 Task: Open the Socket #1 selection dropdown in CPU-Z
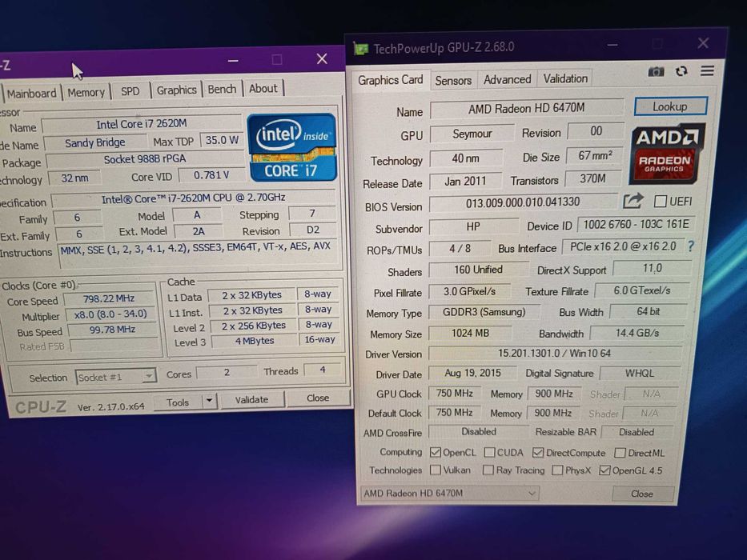click(x=116, y=377)
